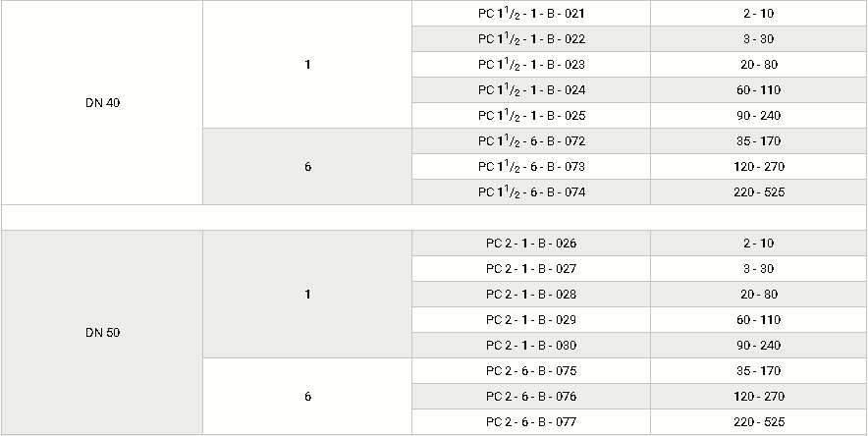This screenshot has width=868, height=436.
Task: Click the DN 40 size cell
Action: [102, 103]
